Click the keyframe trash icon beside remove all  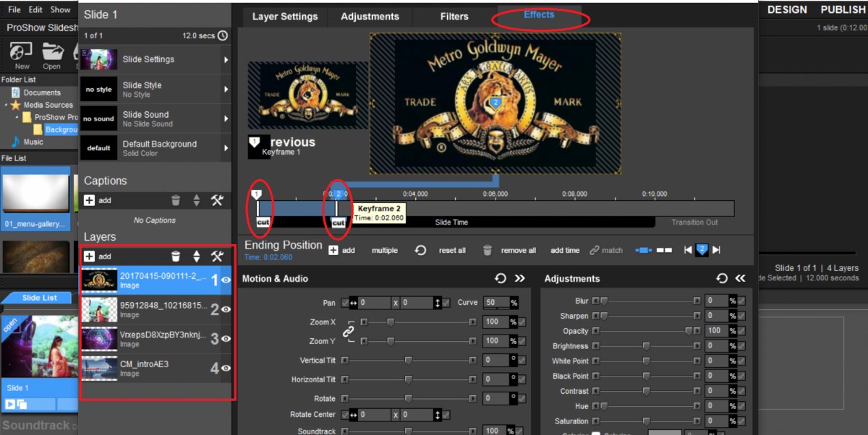pyautogui.click(x=488, y=250)
